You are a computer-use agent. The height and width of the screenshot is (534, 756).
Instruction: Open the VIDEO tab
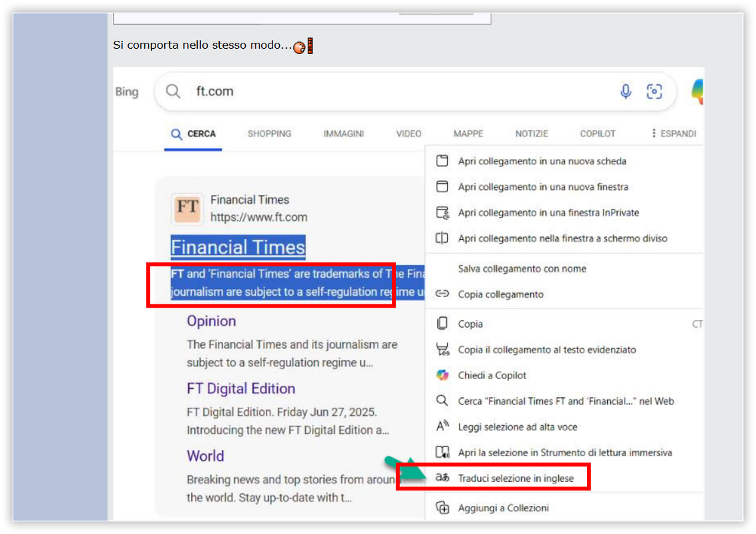tap(409, 133)
